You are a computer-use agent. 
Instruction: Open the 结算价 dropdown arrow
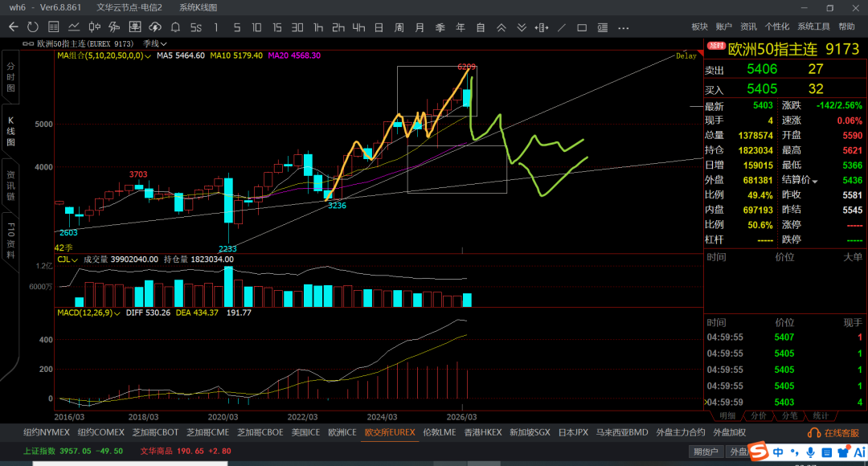coord(815,182)
